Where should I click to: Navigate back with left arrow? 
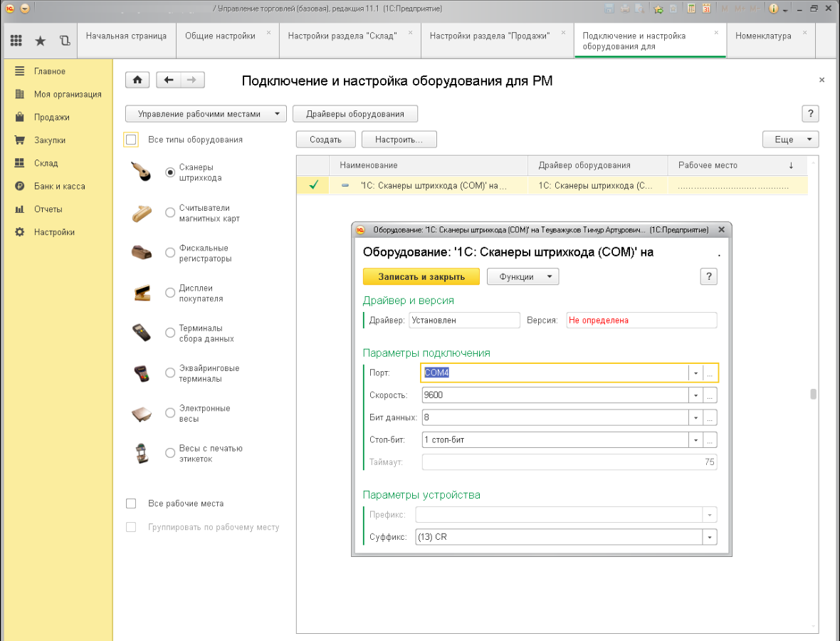click(168, 80)
